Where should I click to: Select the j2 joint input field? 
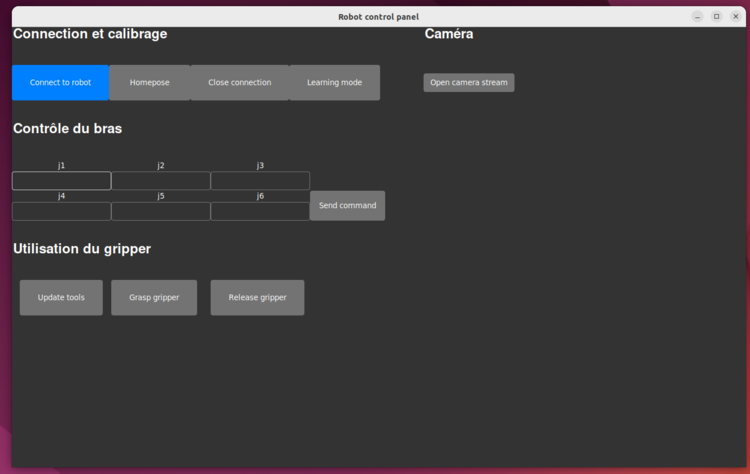pyautogui.click(x=160, y=181)
